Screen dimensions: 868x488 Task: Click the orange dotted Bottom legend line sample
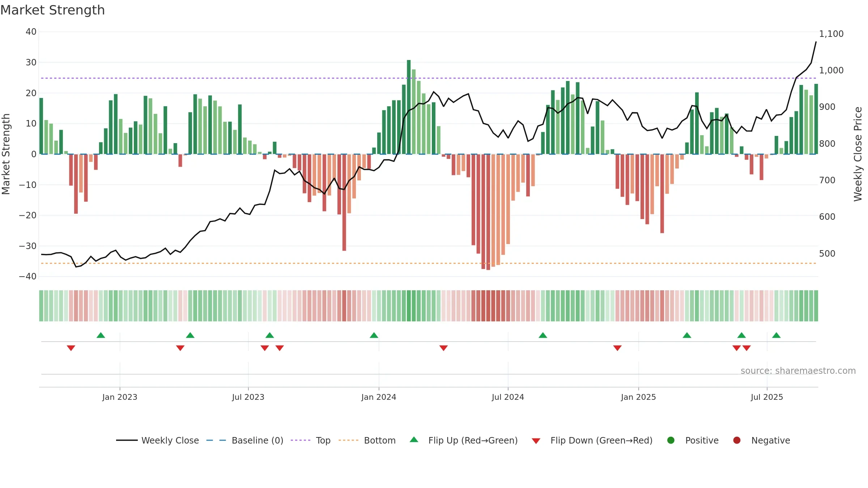[x=349, y=440]
